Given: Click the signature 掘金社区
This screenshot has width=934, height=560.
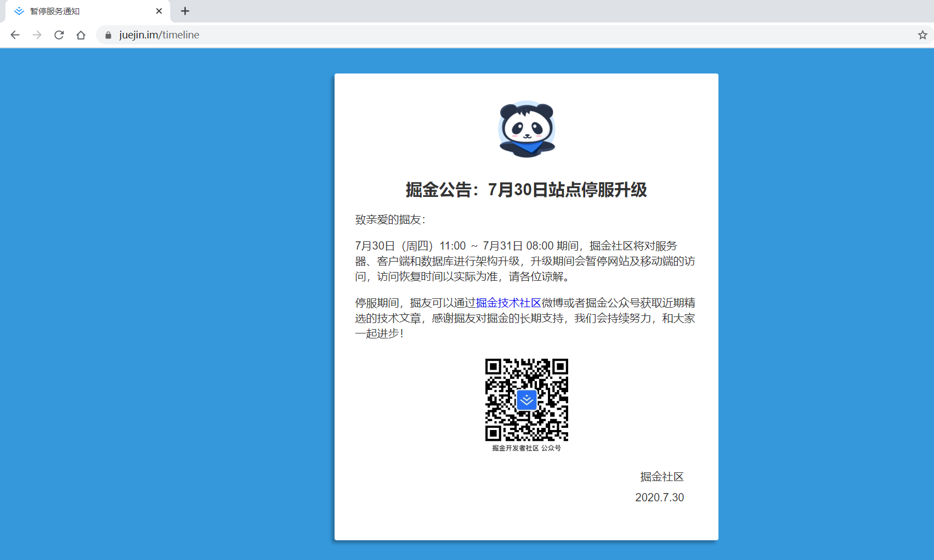Looking at the screenshot, I should pos(662,477).
